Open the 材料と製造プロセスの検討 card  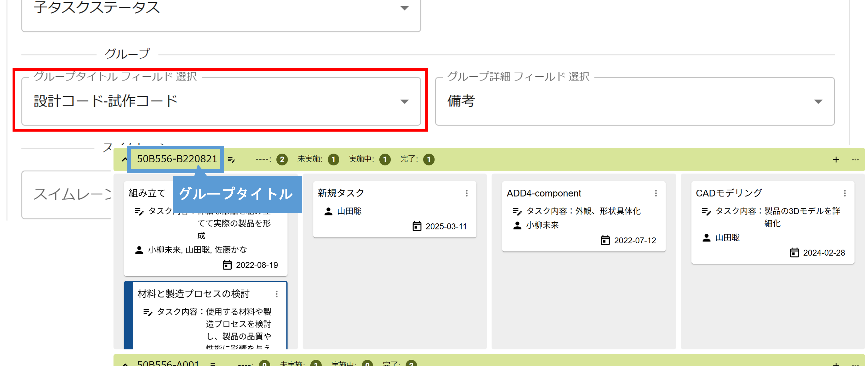click(x=206, y=316)
